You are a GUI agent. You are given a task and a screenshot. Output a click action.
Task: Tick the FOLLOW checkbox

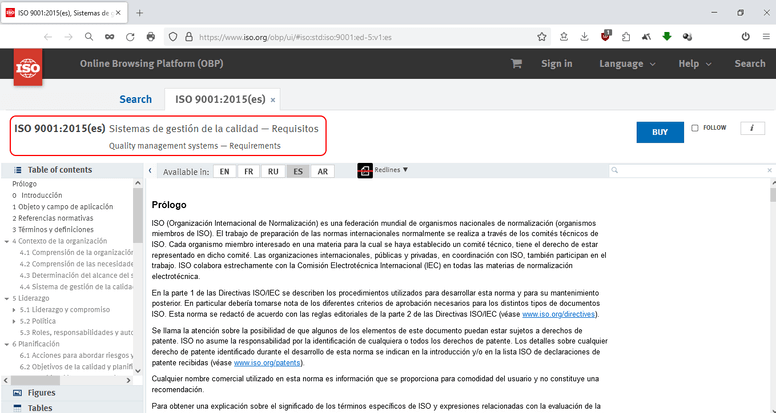pos(695,128)
